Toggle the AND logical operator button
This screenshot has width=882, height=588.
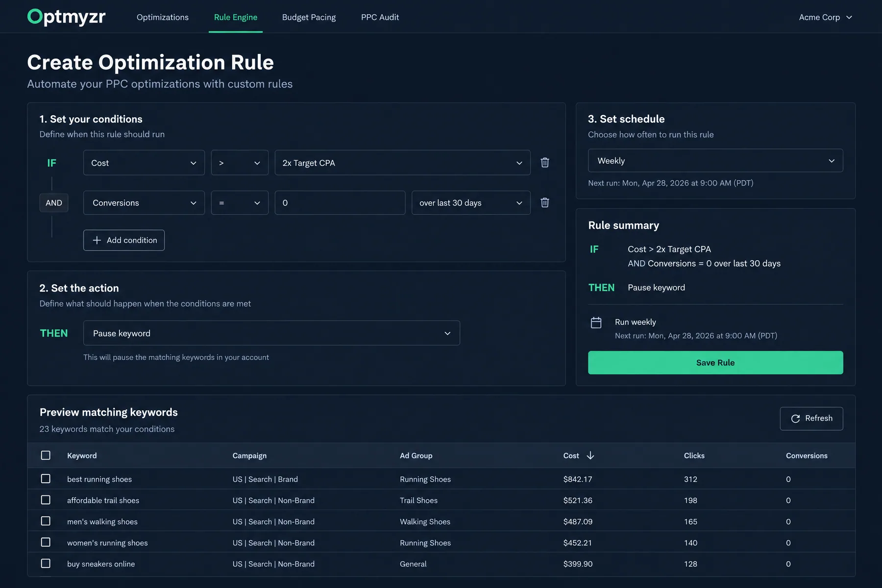point(54,203)
